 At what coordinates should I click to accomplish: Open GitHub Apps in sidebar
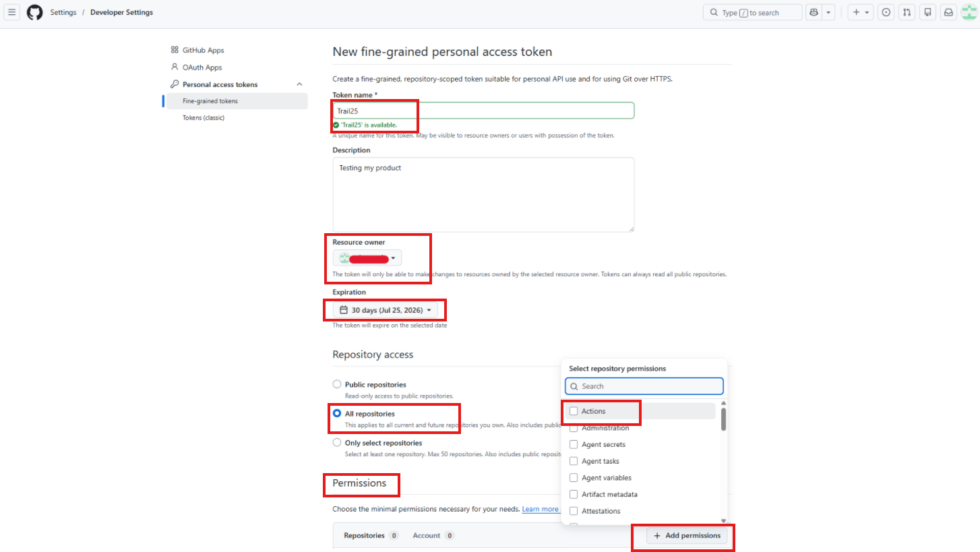point(203,50)
